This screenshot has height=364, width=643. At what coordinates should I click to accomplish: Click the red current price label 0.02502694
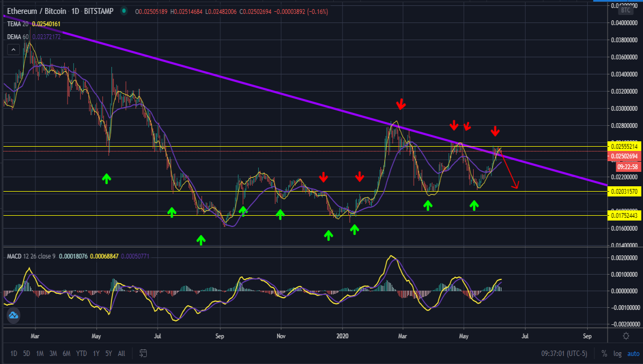[x=624, y=156]
